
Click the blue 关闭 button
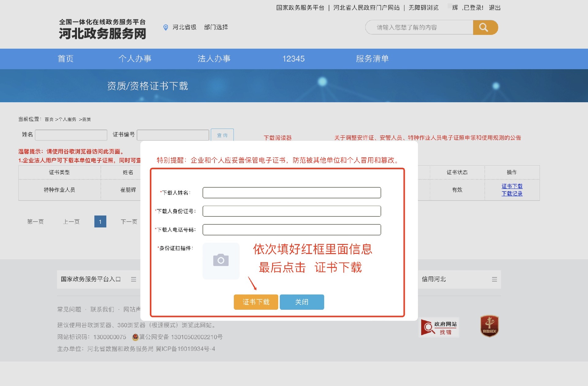[x=302, y=302]
